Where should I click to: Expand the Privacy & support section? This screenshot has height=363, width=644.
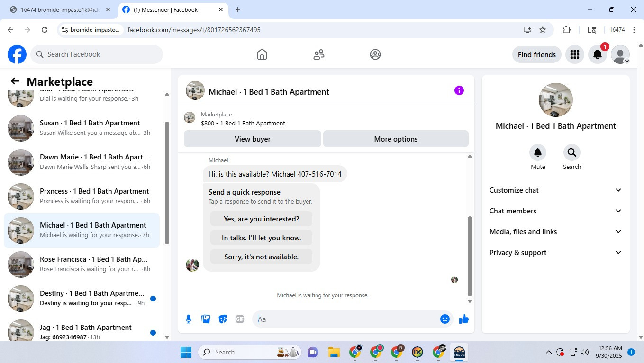click(555, 253)
